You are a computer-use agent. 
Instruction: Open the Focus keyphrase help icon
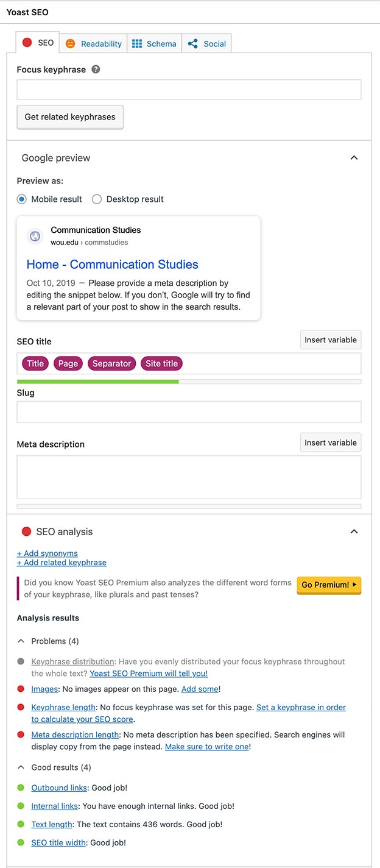[96, 69]
